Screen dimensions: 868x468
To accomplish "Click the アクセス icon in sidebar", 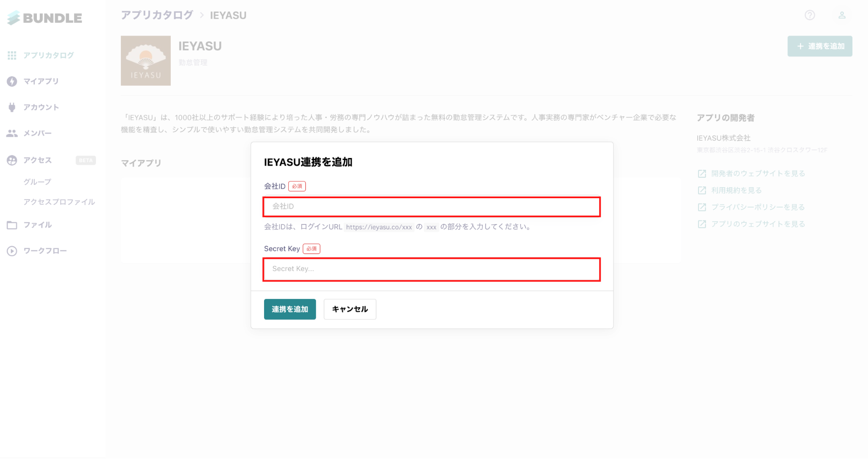I will (12, 160).
